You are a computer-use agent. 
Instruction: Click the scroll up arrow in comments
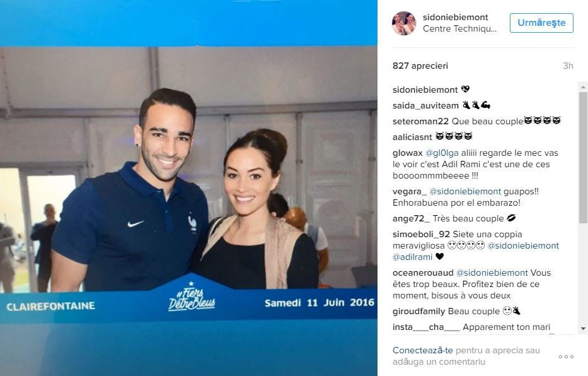point(583,87)
